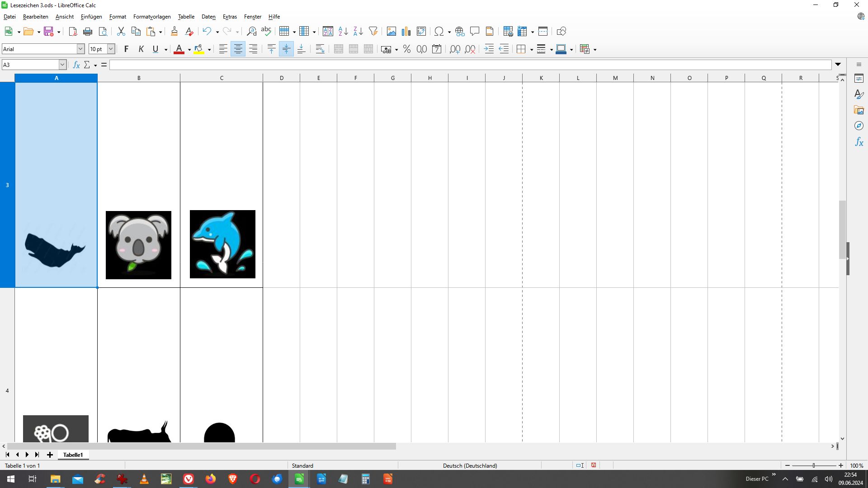Open the Open-document dropdown arrow

(38, 32)
